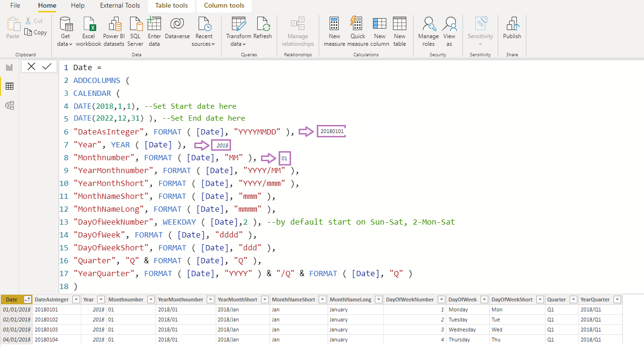The height and width of the screenshot is (351, 644).
Task: Select the YearMonthShort column header
Action: [x=242, y=299]
